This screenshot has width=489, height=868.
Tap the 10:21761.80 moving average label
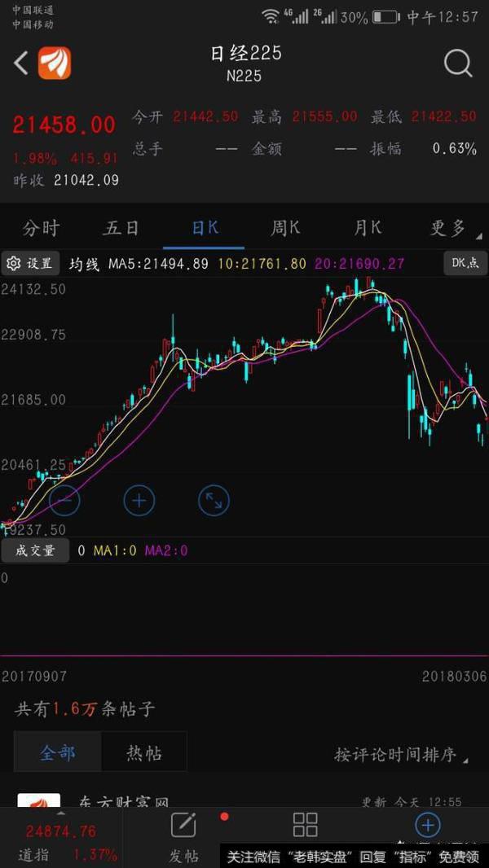tap(262, 264)
